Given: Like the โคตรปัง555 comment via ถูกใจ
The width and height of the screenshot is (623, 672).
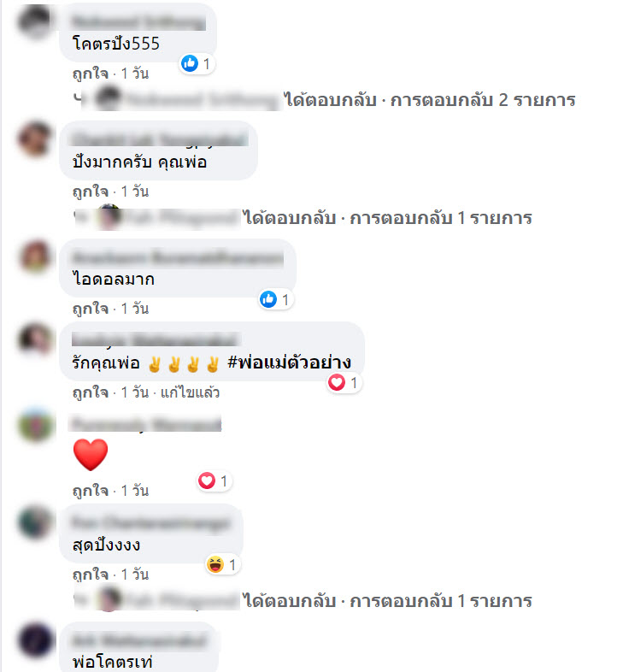Looking at the screenshot, I should pos(91,74).
